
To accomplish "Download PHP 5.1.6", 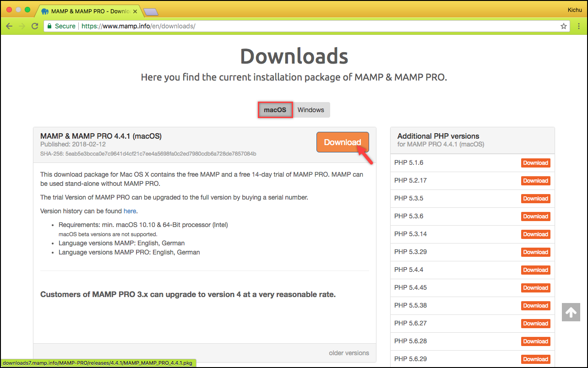I will (535, 163).
